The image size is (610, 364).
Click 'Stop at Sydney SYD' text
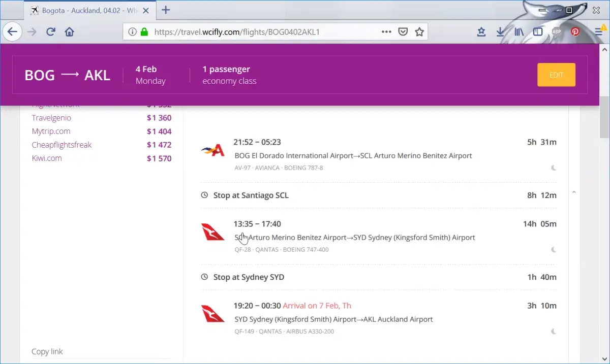(249, 277)
